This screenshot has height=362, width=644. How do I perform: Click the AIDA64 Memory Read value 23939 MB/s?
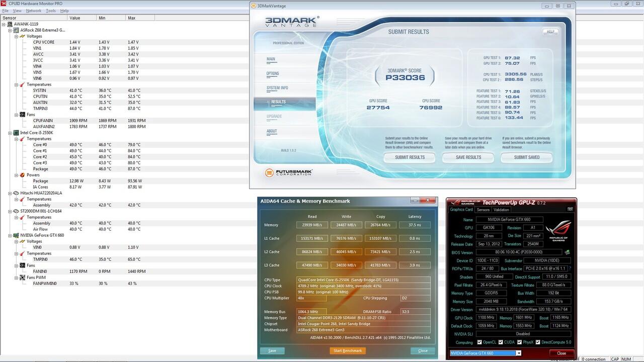[x=312, y=225]
